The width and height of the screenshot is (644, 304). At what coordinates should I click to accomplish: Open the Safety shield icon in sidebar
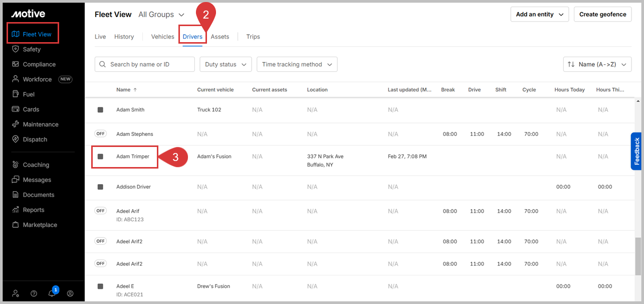(x=16, y=49)
